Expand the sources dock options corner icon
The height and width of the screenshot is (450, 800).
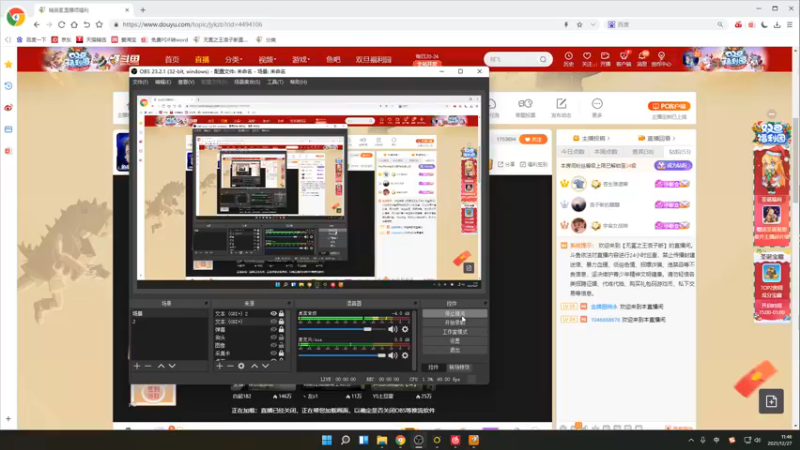(x=289, y=303)
